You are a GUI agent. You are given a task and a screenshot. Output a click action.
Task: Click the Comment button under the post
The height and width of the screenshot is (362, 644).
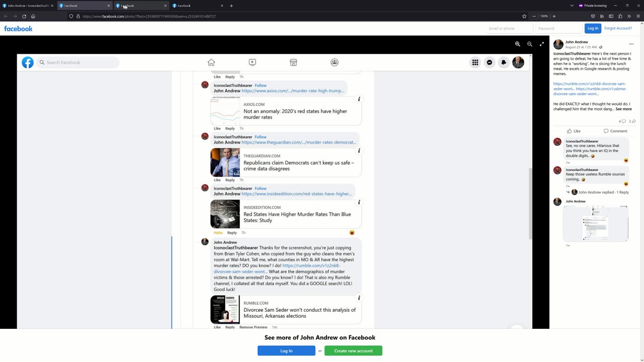[615, 131]
